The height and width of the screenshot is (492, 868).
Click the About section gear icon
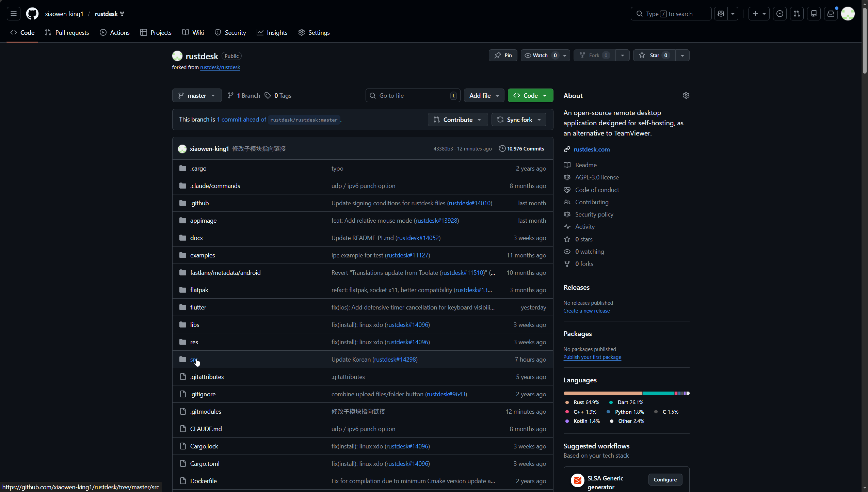[686, 95]
